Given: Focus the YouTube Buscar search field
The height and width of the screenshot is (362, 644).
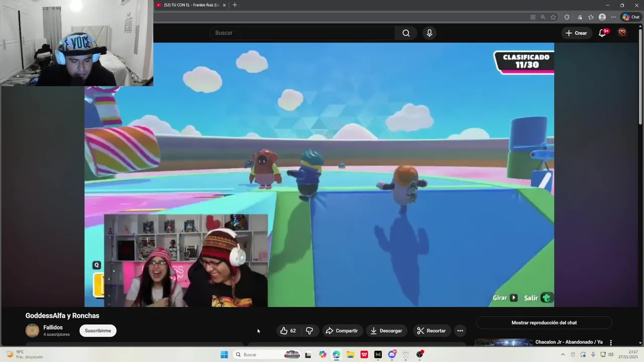Looking at the screenshot, I should click(x=302, y=33).
